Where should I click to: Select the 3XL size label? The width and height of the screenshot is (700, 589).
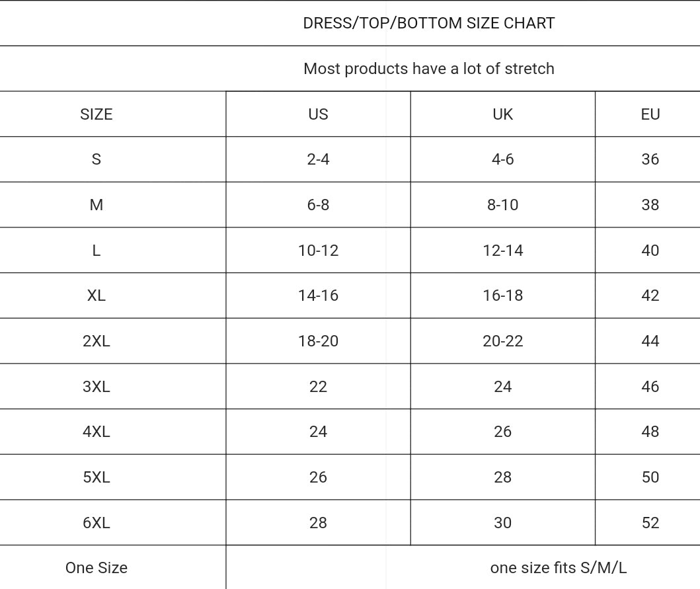point(97,387)
